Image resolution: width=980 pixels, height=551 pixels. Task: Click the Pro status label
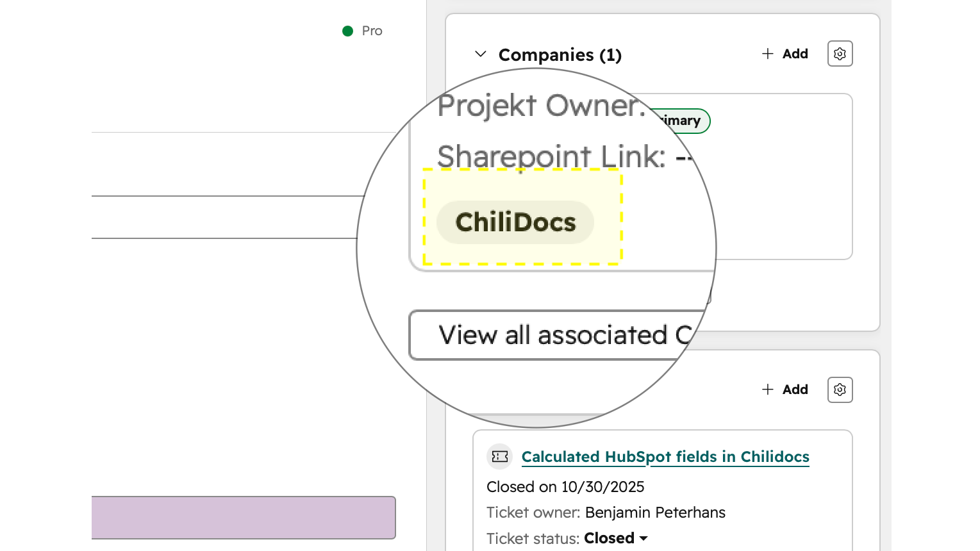click(x=372, y=31)
